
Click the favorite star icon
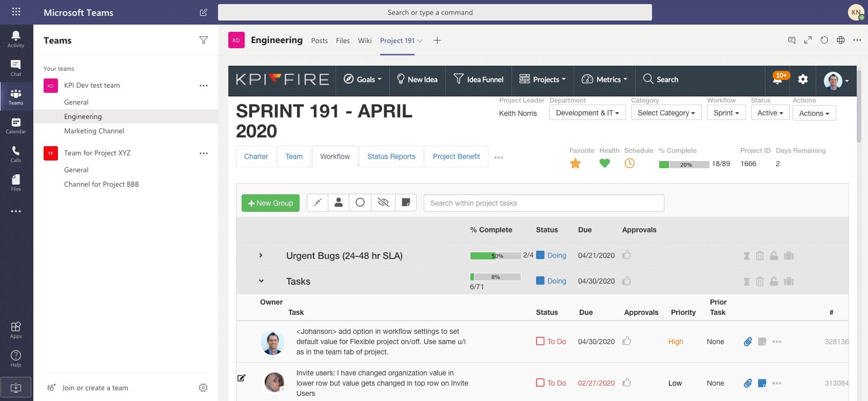576,164
